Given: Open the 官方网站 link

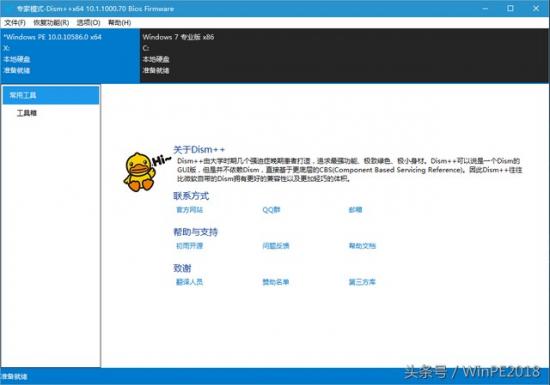Looking at the screenshot, I should pyautogui.click(x=189, y=210).
